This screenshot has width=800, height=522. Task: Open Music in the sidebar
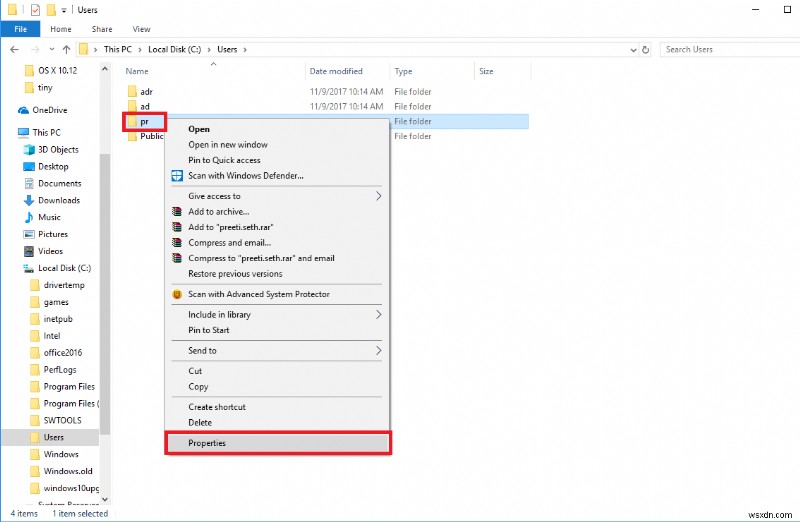point(49,217)
